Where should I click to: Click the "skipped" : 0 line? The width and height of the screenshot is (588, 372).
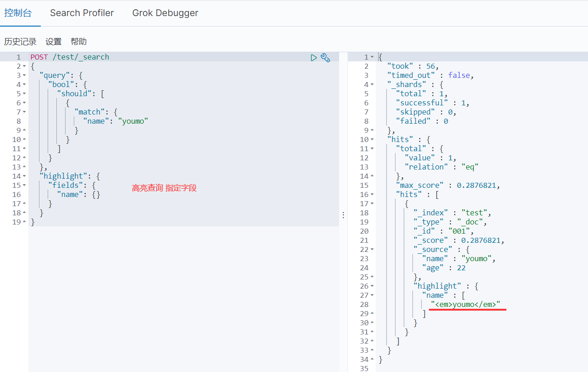426,112
